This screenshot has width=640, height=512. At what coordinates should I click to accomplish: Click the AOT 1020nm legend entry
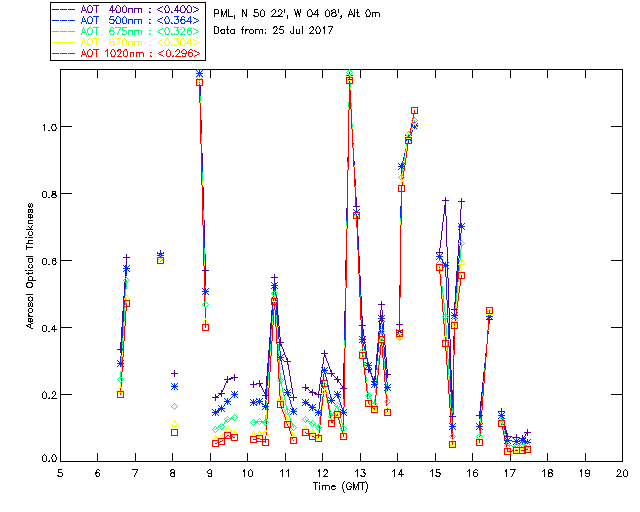(x=126, y=53)
